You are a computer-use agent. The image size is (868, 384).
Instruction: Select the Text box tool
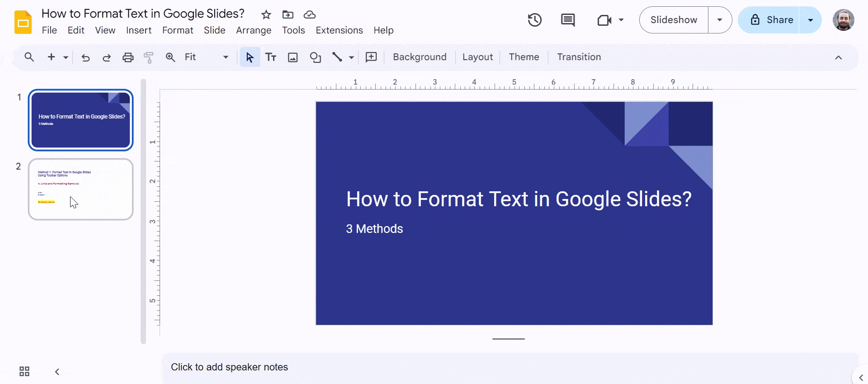tap(271, 57)
